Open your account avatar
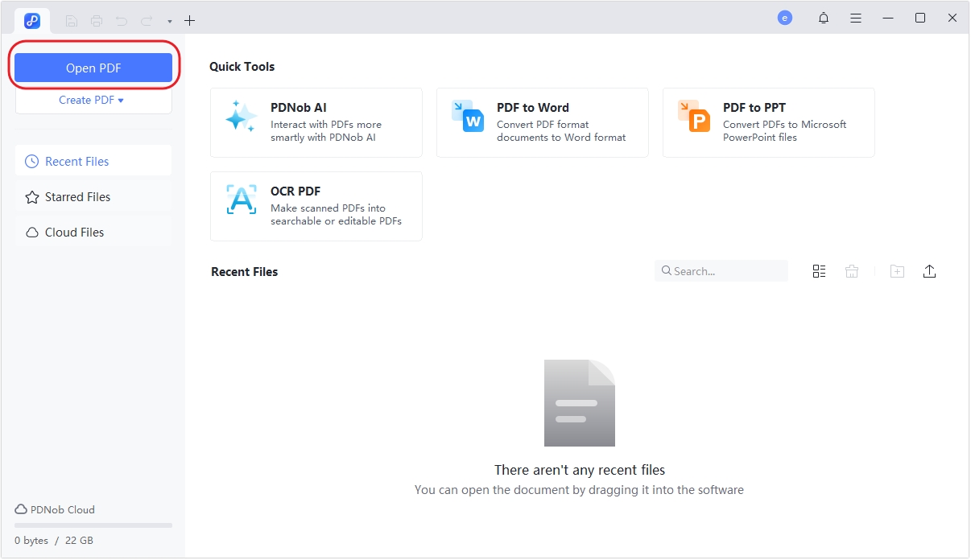This screenshot has width=971, height=560. point(784,17)
